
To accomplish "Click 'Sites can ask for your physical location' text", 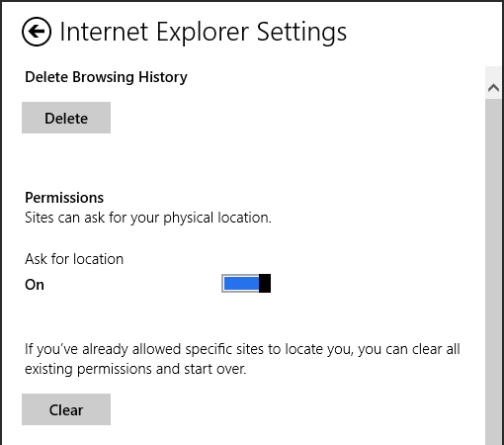I will [148, 218].
